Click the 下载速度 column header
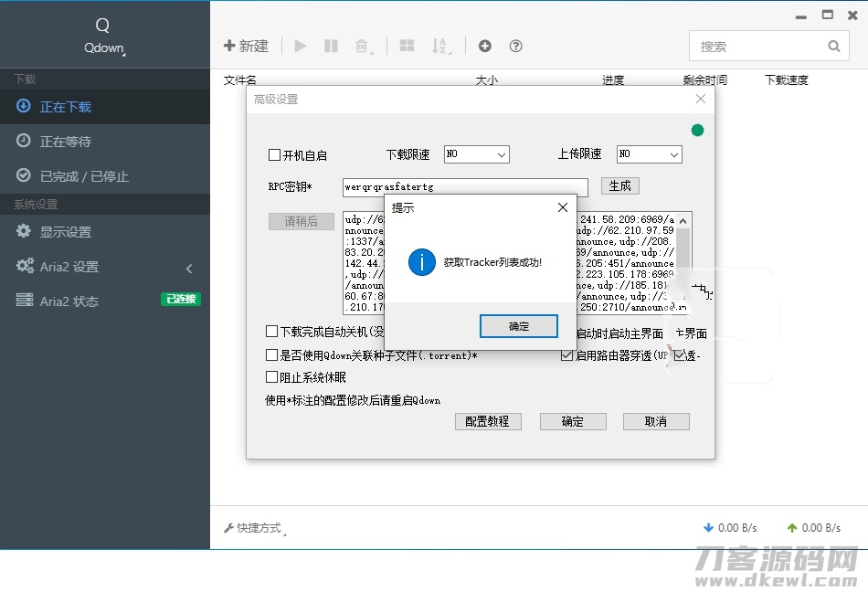 (786, 80)
